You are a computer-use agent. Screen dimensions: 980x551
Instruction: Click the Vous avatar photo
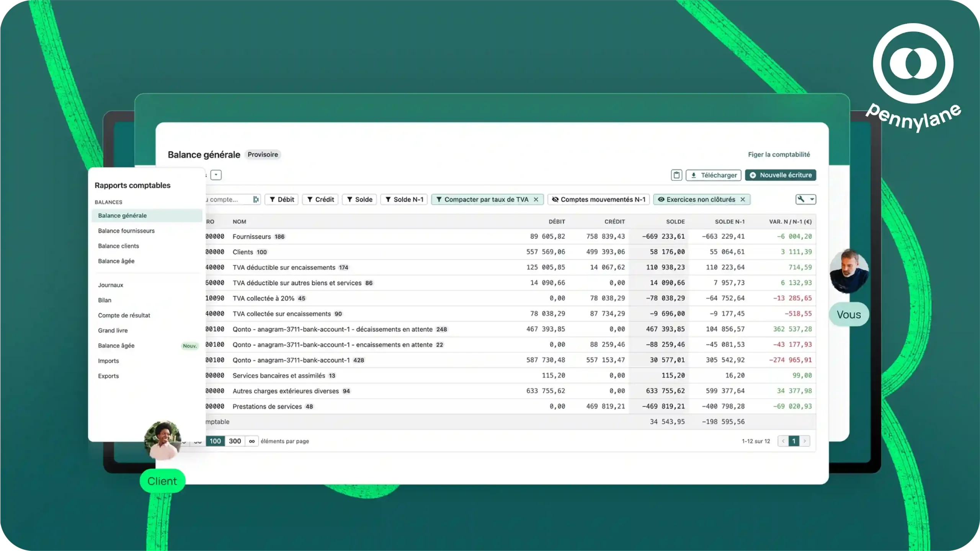point(849,271)
